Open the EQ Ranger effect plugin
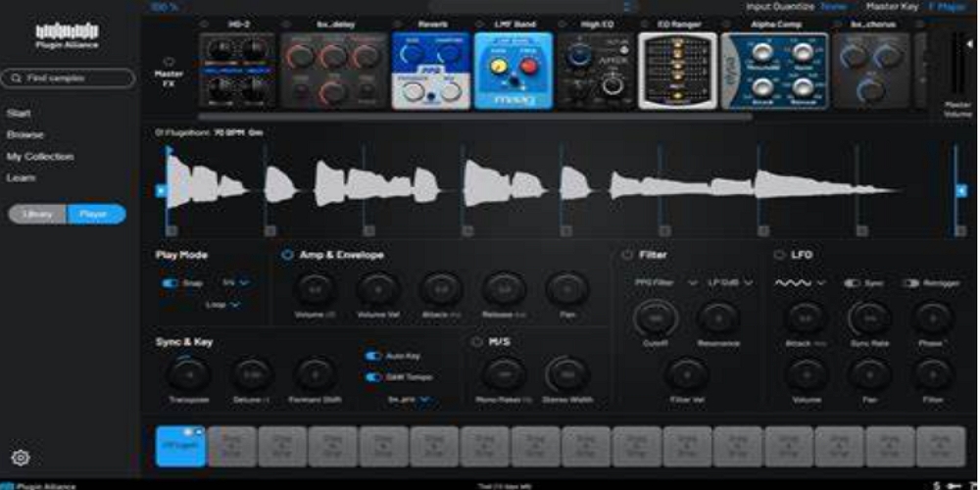This screenshot has width=980, height=490. [x=677, y=71]
